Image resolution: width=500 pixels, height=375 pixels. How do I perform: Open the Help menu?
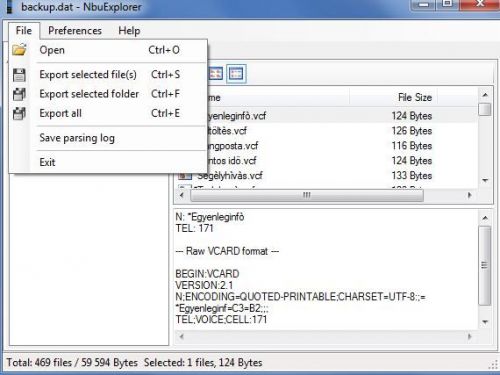(x=129, y=31)
